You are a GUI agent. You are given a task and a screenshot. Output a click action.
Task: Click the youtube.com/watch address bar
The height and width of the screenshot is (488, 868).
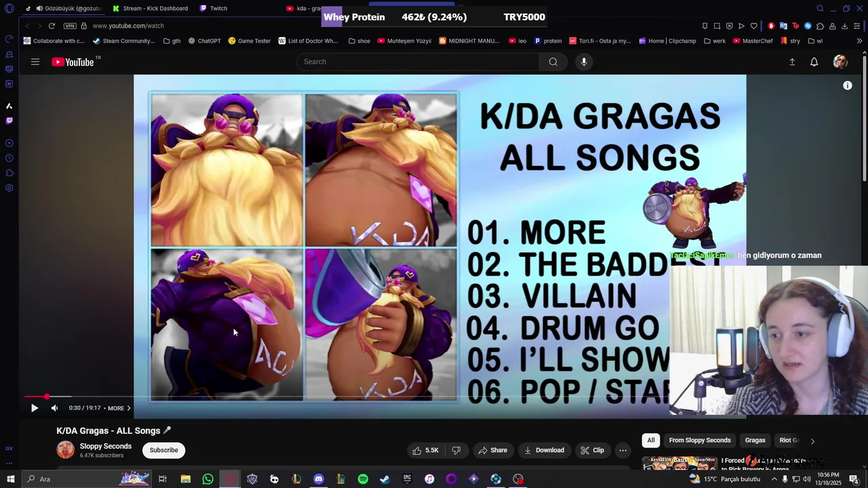coord(128,26)
